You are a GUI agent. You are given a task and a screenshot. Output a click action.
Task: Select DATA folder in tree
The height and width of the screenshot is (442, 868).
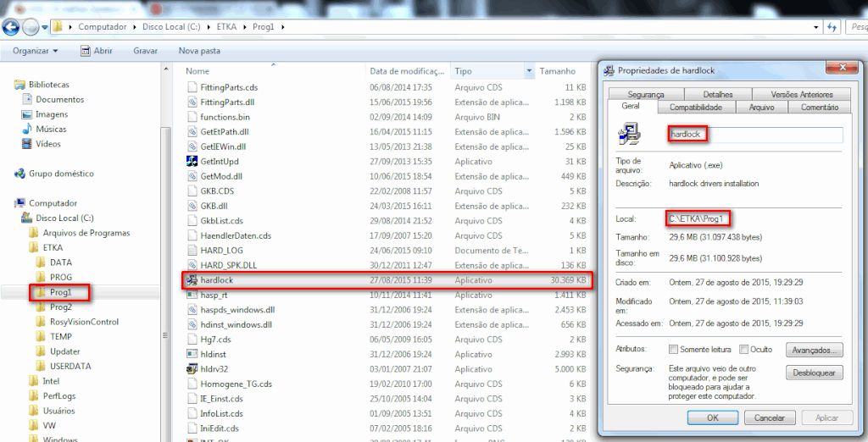pos(61,262)
